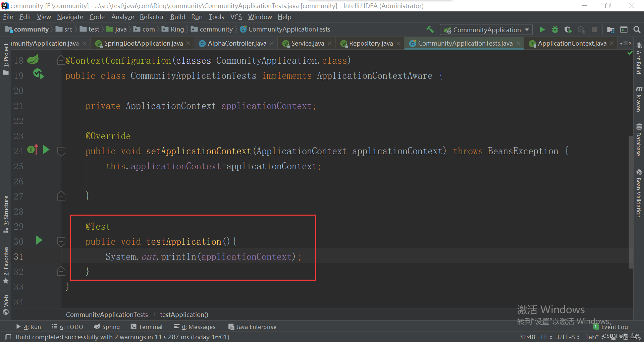
Task: Click the community root breadcrumb in navigation bar
Action: click(x=28, y=30)
